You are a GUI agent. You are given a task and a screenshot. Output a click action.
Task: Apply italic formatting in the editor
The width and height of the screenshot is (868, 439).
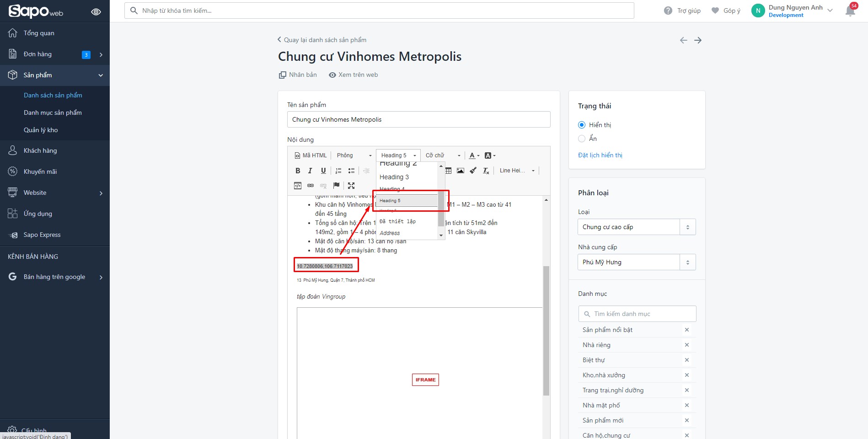click(310, 171)
